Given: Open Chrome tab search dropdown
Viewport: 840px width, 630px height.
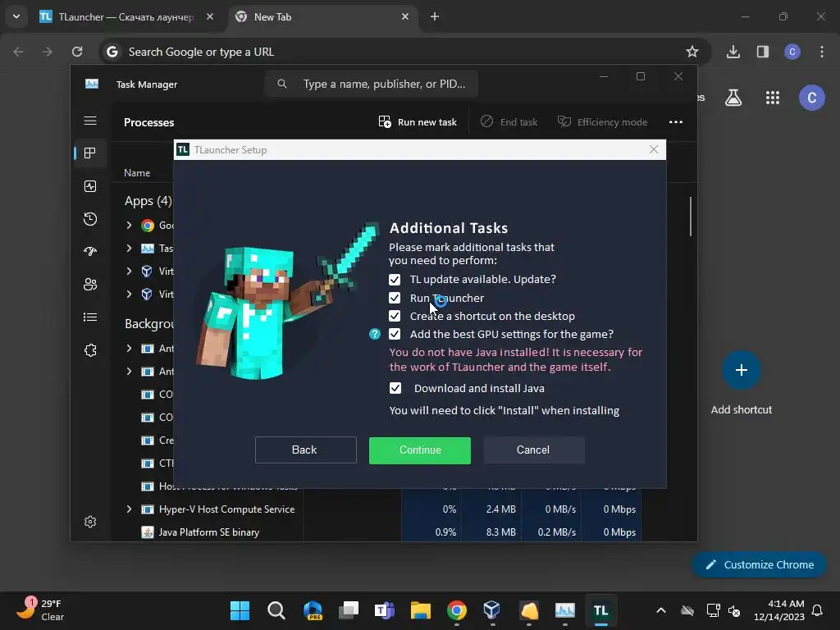Looking at the screenshot, I should [x=16, y=16].
